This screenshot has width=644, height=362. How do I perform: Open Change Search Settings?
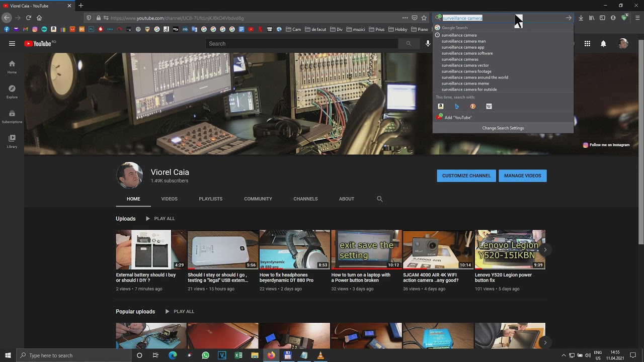click(503, 128)
